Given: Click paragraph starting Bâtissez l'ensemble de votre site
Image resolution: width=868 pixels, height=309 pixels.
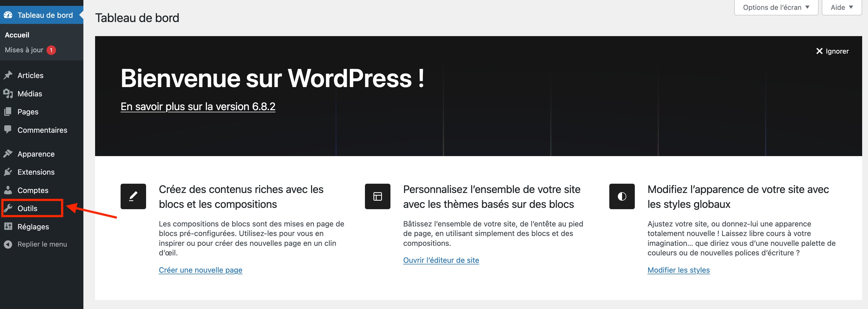Looking at the screenshot, I should pos(493,233).
